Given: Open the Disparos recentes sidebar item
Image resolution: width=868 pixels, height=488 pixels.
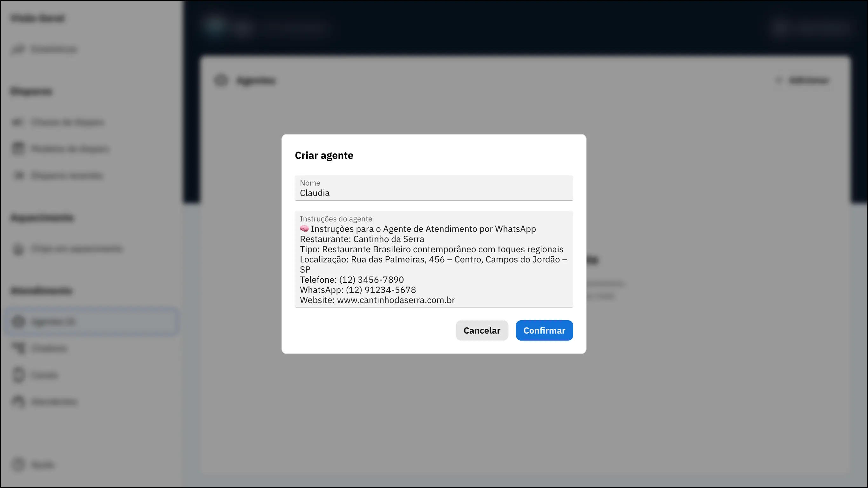Looking at the screenshot, I should click(66, 176).
